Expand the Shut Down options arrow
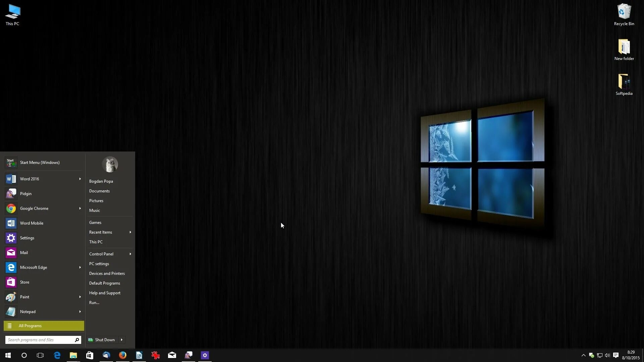This screenshot has height=362, width=644. tap(121, 340)
